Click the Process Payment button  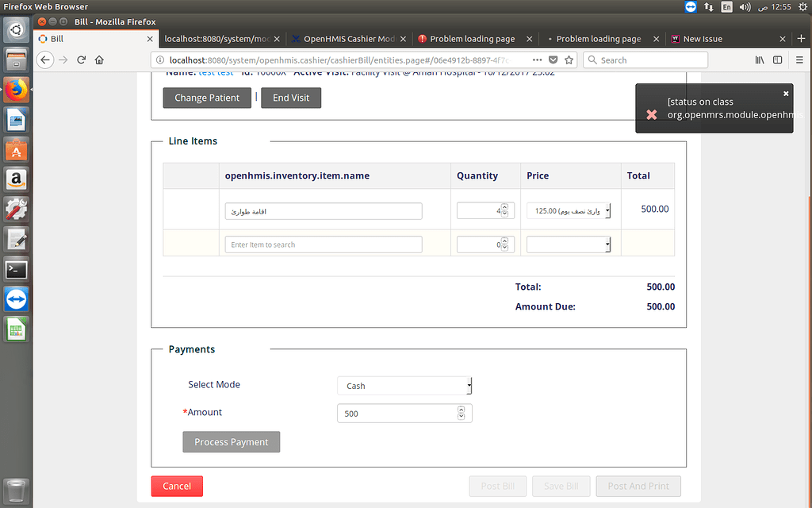tap(231, 441)
